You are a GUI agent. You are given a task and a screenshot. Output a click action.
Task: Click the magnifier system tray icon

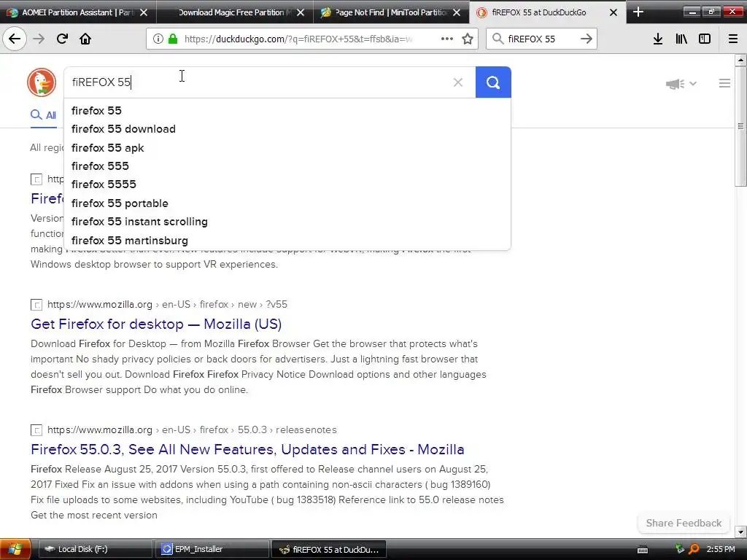[694, 550]
